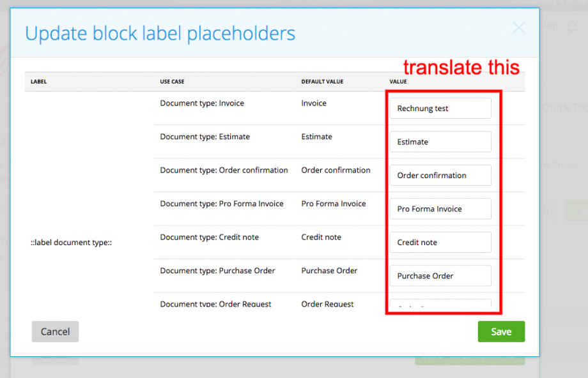The image size is (588, 378).
Task: Click the Save button
Action: (x=501, y=331)
